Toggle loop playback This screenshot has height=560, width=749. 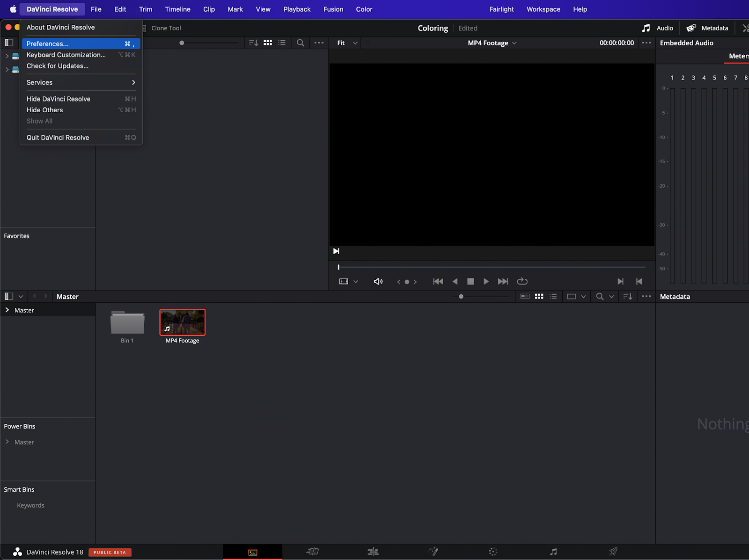pos(522,282)
